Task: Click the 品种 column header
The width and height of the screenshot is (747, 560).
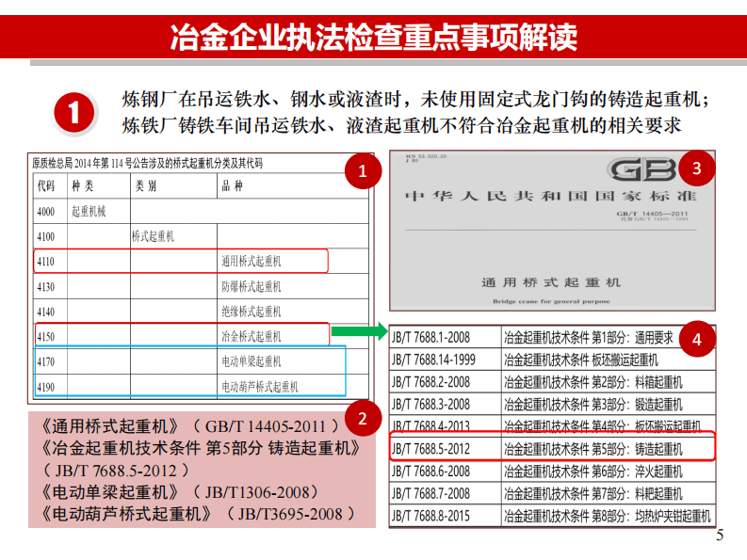Action: point(232,185)
